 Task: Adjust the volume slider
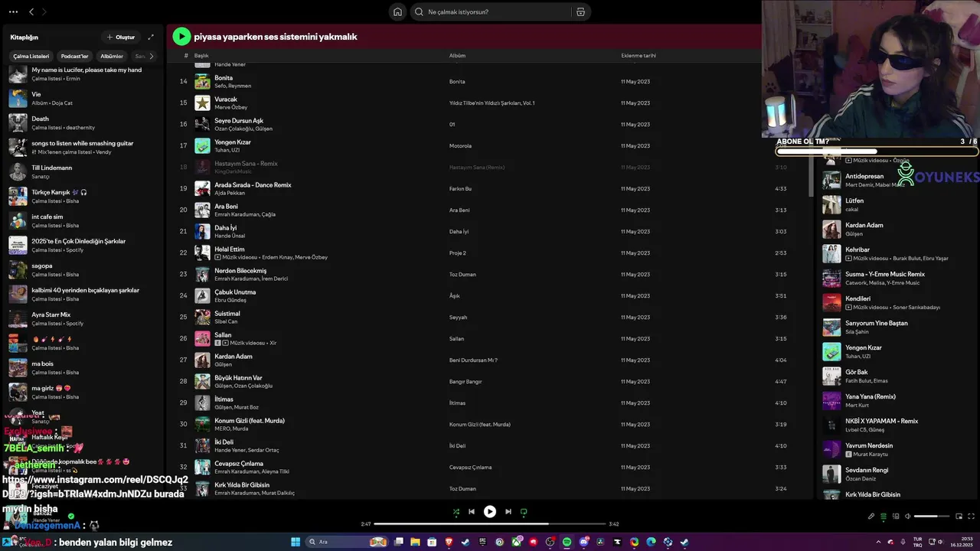point(931,517)
